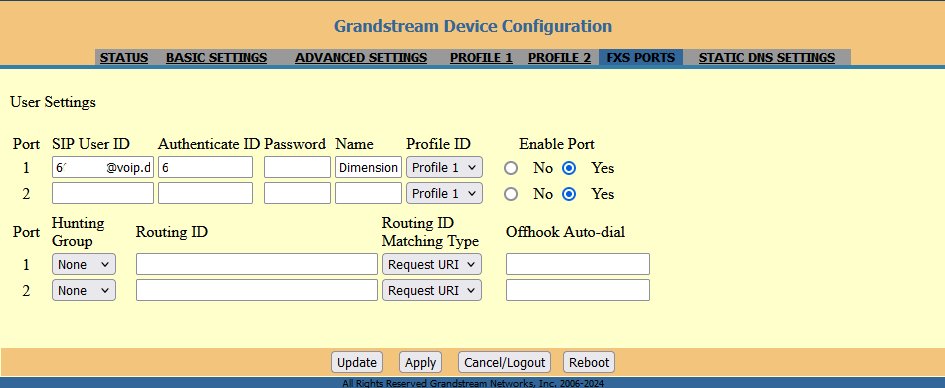Click Port 1 SIP User ID field

click(103, 167)
